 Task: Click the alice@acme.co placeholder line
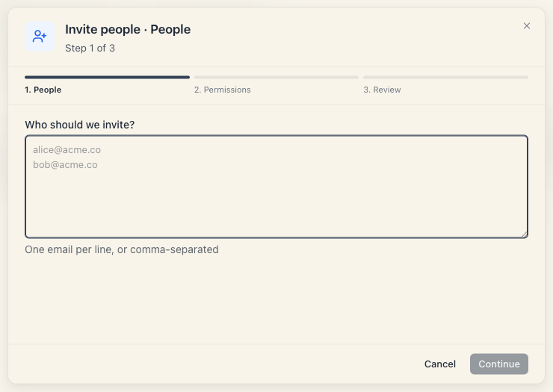pyautogui.click(x=67, y=150)
